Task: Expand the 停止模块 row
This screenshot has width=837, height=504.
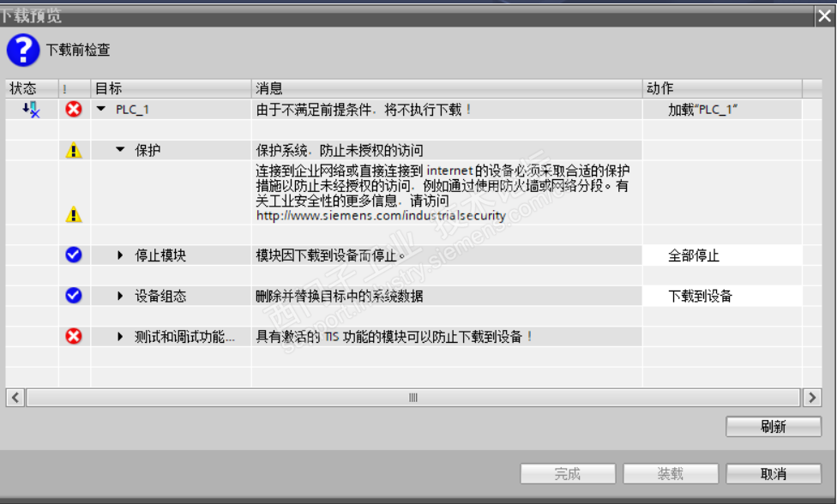Action: [x=120, y=255]
